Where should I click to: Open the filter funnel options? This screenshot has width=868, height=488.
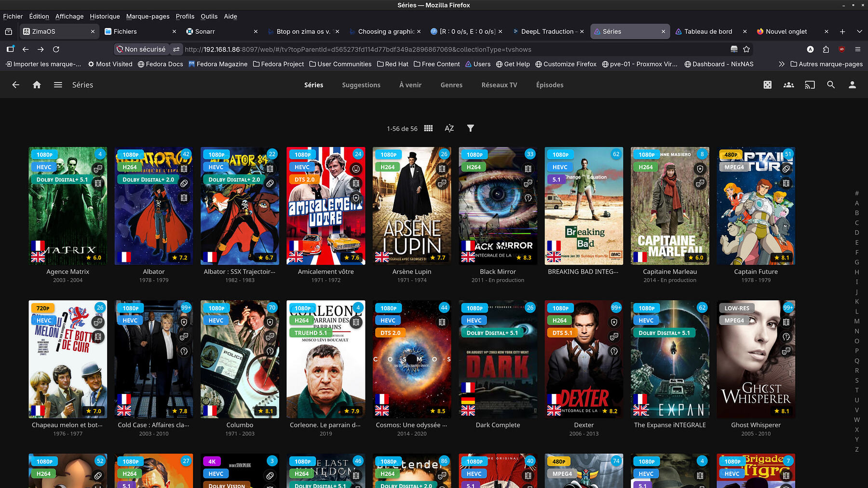[471, 128]
